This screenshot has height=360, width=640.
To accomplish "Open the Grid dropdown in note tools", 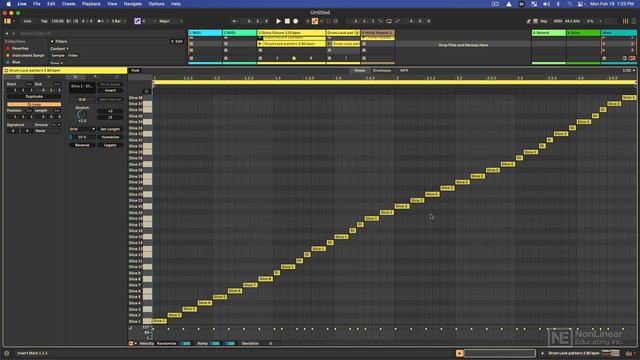I will point(82,129).
